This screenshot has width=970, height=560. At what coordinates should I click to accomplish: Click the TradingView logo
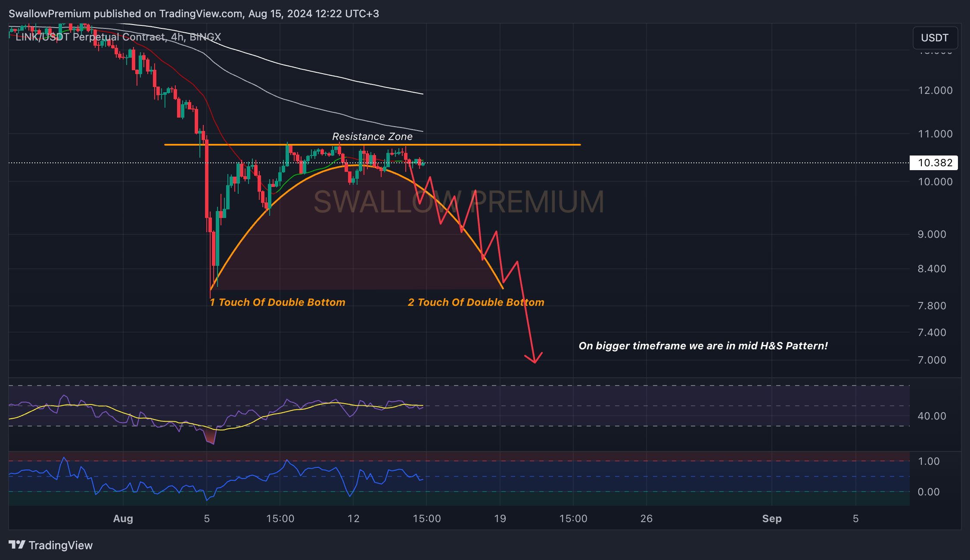(50, 545)
